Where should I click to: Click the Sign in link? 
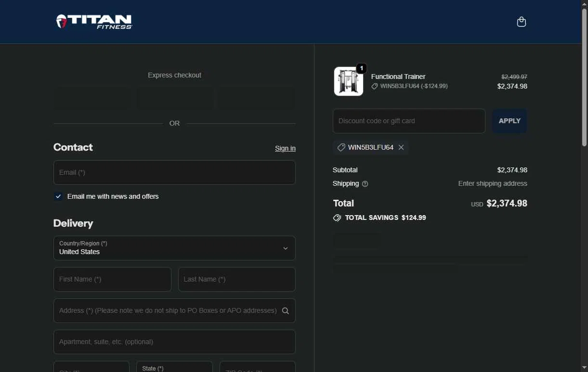(x=285, y=148)
